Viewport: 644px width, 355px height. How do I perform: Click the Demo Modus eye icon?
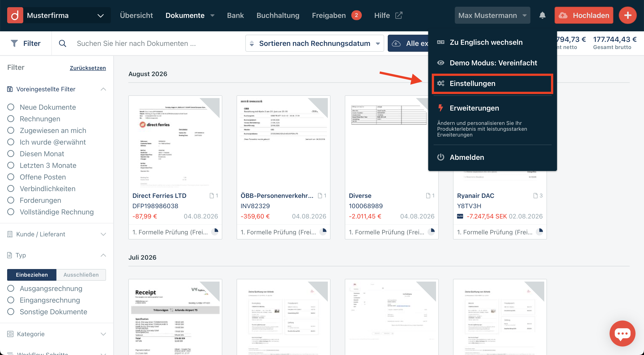point(441,62)
